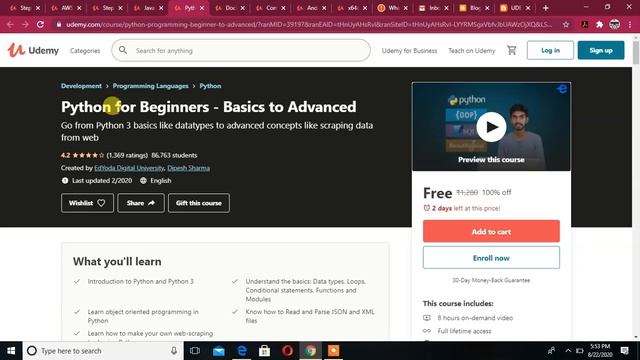Open the notification center icon
640x360 pixels.
[x=624, y=351]
